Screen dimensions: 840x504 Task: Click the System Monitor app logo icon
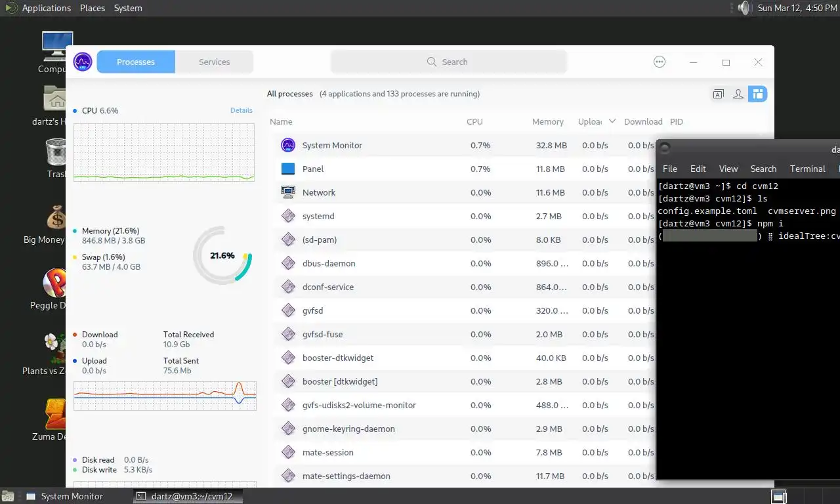coord(83,62)
